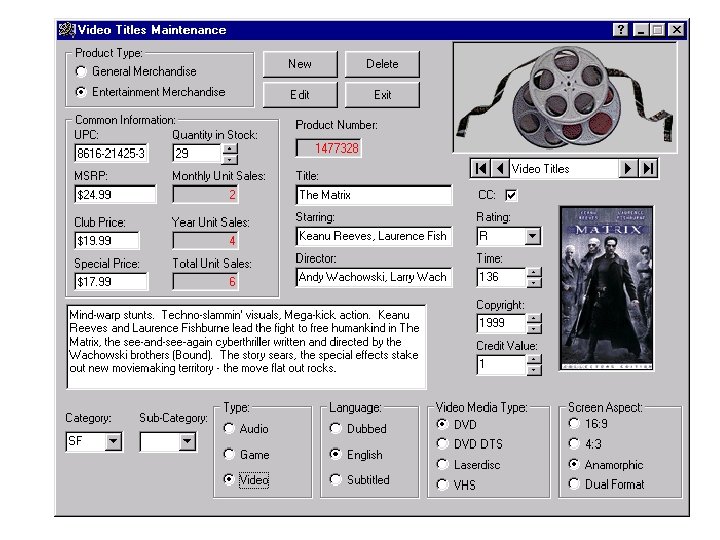This screenshot has height=540, width=720.
Task: Click the UPC input field
Action: 111,153
